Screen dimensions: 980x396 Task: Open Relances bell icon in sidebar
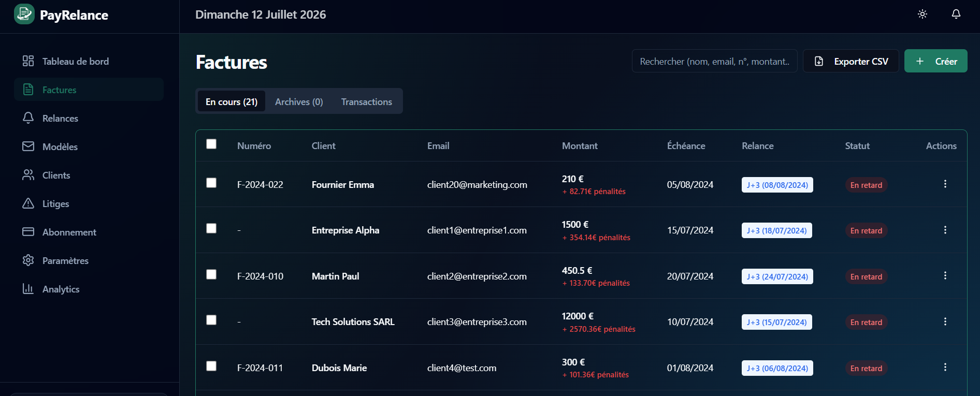pyautogui.click(x=28, y=118)
